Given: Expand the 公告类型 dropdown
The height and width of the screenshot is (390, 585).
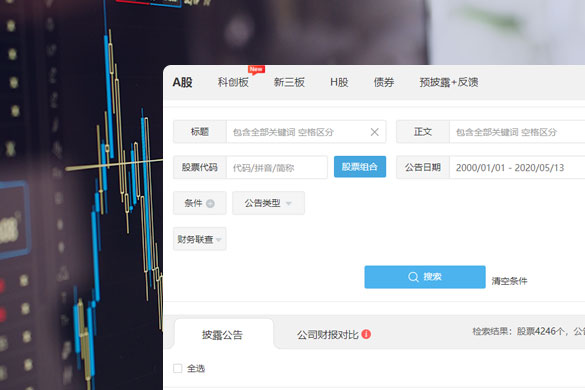Looking at the screenshot, I should pyautogui.click(x=268, y=203).
